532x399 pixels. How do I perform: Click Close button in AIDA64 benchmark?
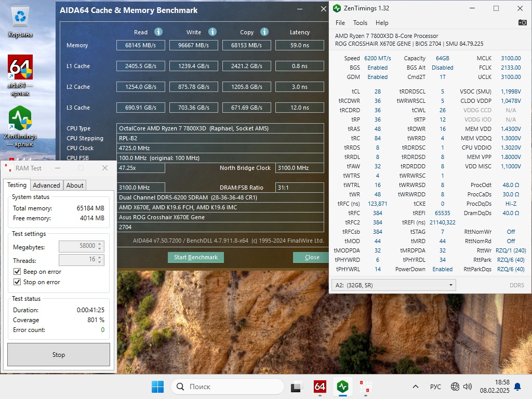(x=312, y=257)
